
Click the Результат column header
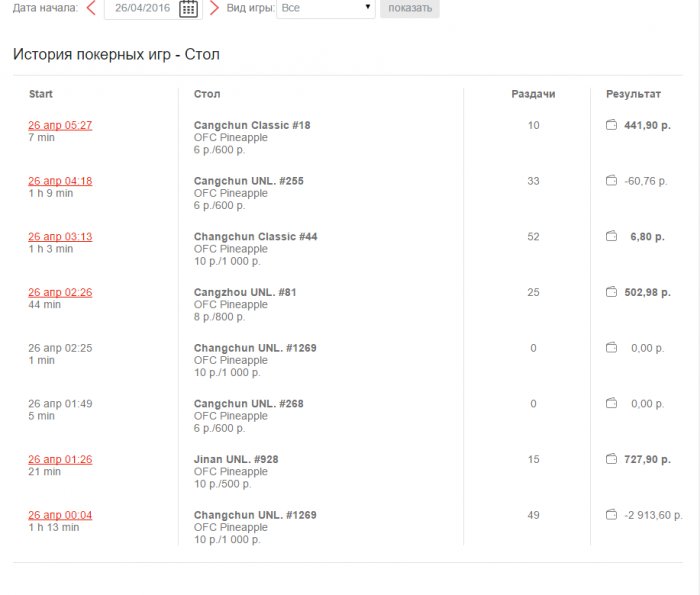click(x=633, y=94)
